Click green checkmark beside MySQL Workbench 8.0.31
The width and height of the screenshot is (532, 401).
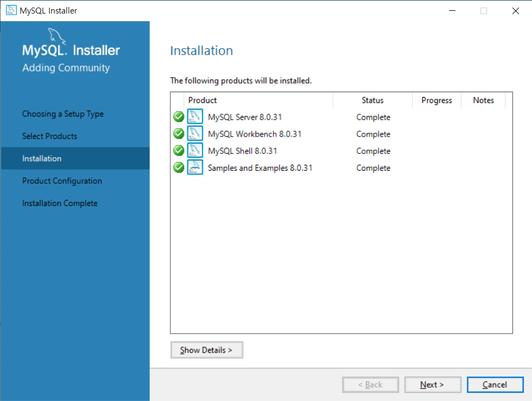click(x=178, y=133)
